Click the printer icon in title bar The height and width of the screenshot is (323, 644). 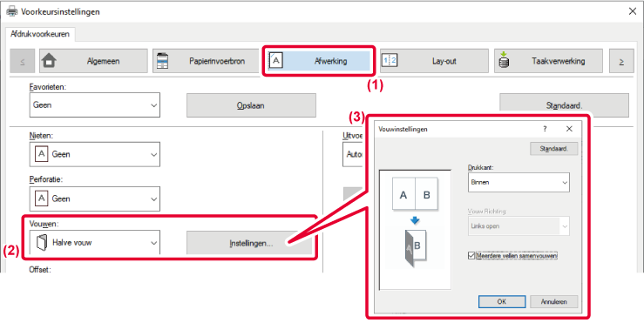point(12,11)
